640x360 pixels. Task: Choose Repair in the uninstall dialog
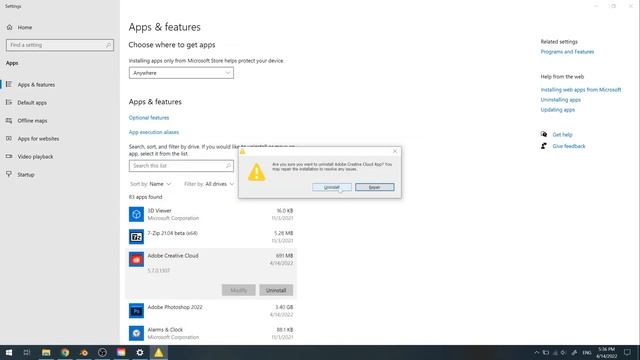[x=374, y=187]
